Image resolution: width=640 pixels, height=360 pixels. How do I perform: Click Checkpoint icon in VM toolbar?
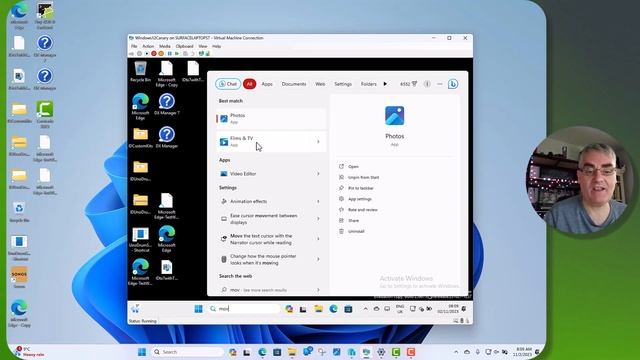coord(185,53)
